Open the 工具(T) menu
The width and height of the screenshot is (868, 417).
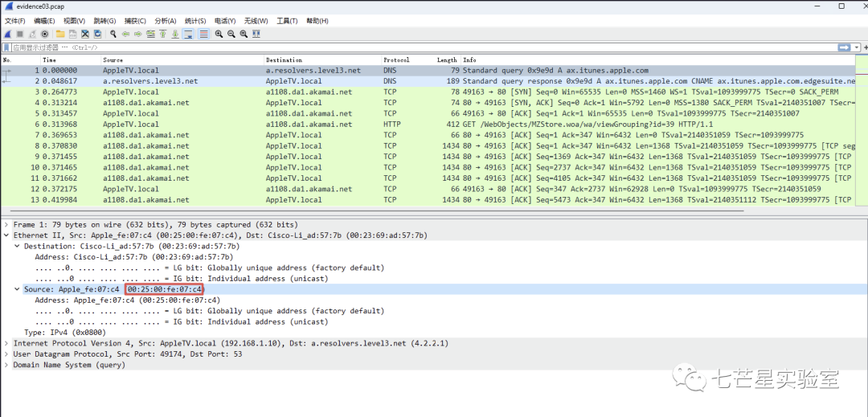(x=287, y=21)
